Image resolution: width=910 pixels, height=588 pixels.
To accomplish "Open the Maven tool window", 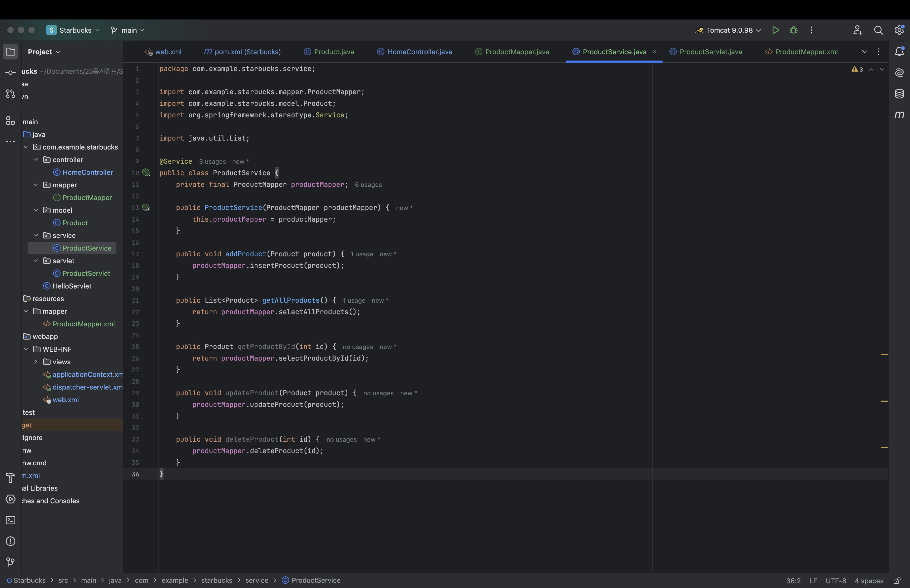I will 899,114.
